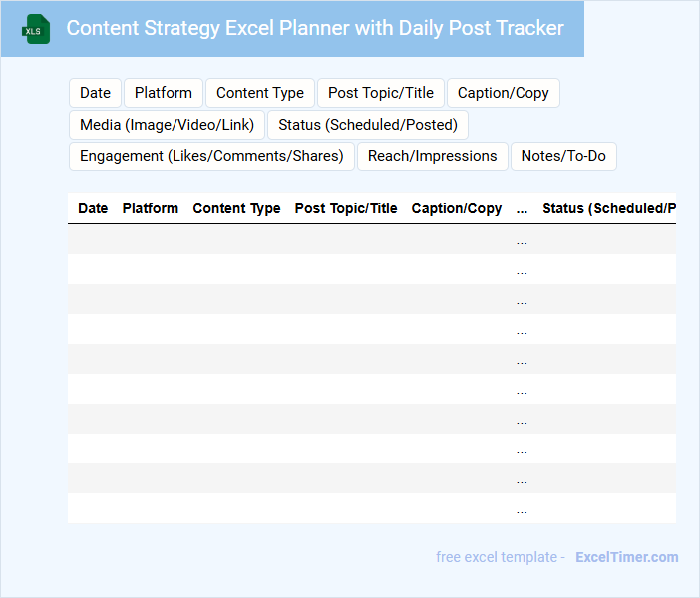The height and width of the screenshot is (598, 700).
Task: Click the Date column header
Action: (x=93, y=208)
